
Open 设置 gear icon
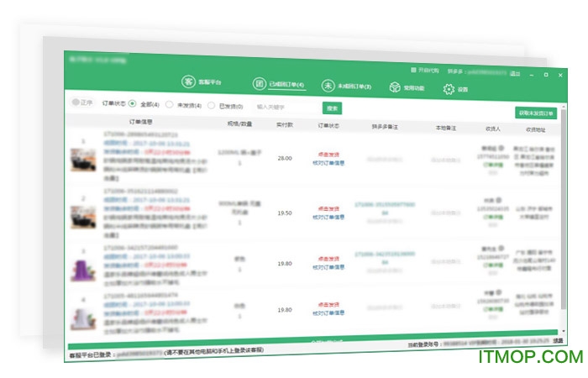pos(449,89)
